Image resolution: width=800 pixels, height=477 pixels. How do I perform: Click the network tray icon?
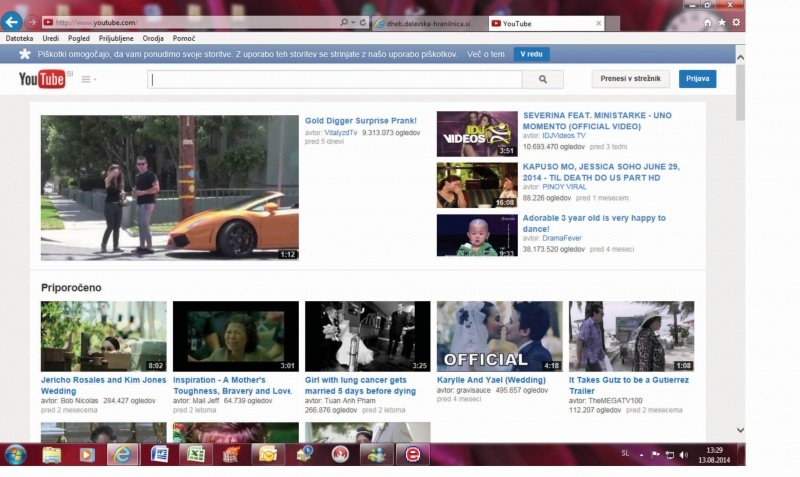[x=670, y=455]
